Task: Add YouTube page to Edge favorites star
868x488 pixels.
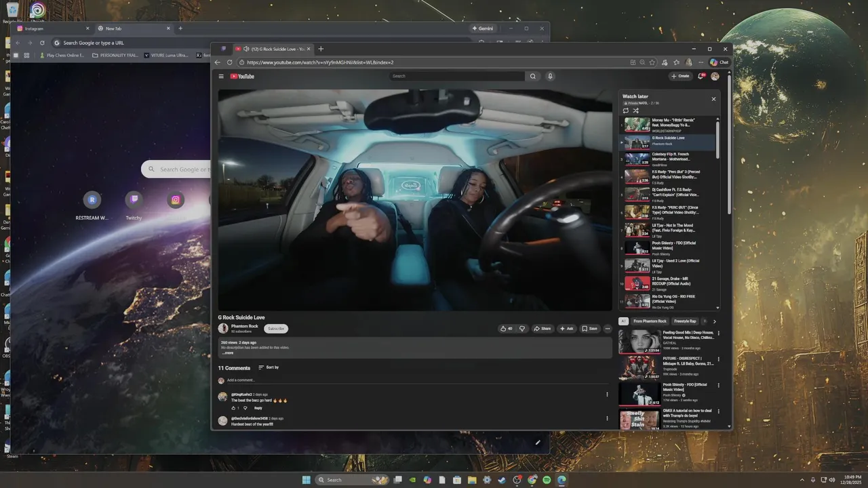Action: click(x=652, y=62)
